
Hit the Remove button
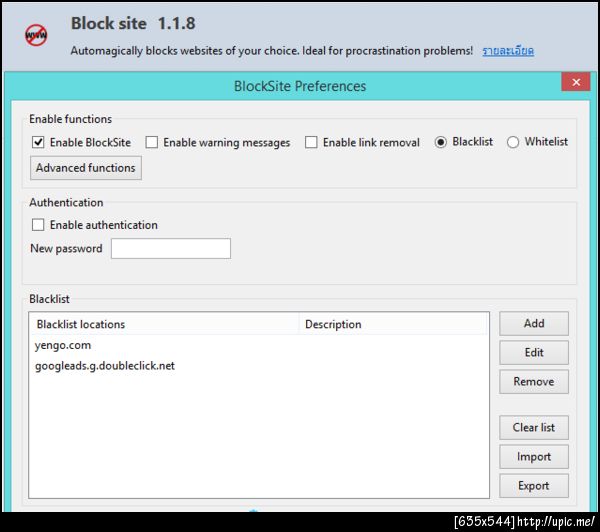coord(534,381)
